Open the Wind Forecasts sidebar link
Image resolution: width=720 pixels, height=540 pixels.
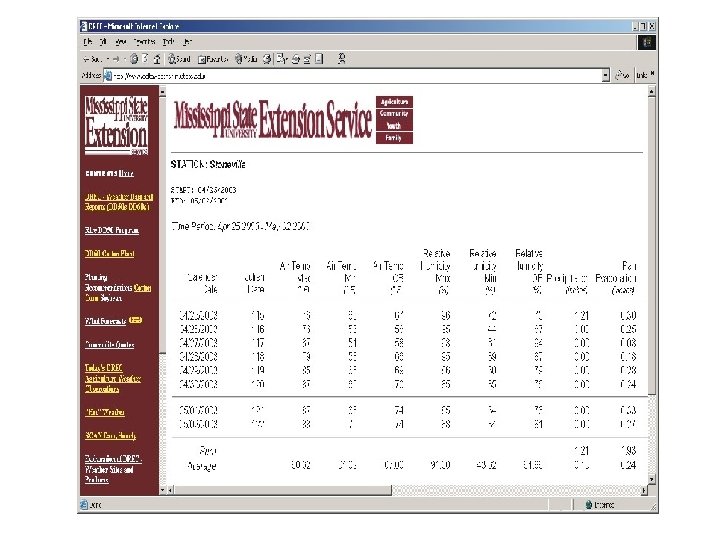point(105,321)
